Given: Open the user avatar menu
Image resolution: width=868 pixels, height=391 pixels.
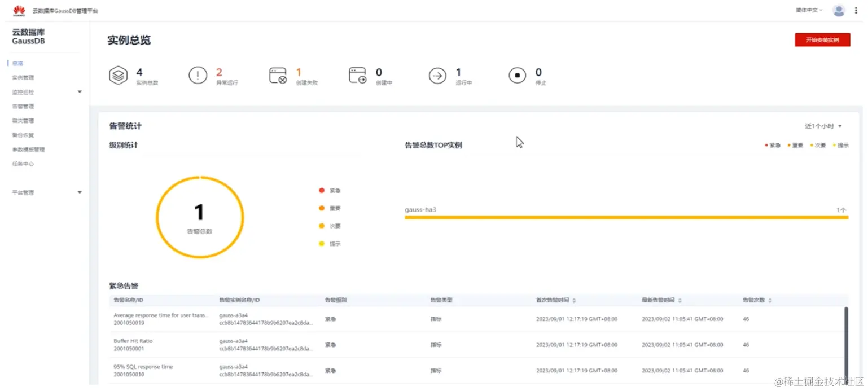Looking at the screenshot, I should 839,10.
